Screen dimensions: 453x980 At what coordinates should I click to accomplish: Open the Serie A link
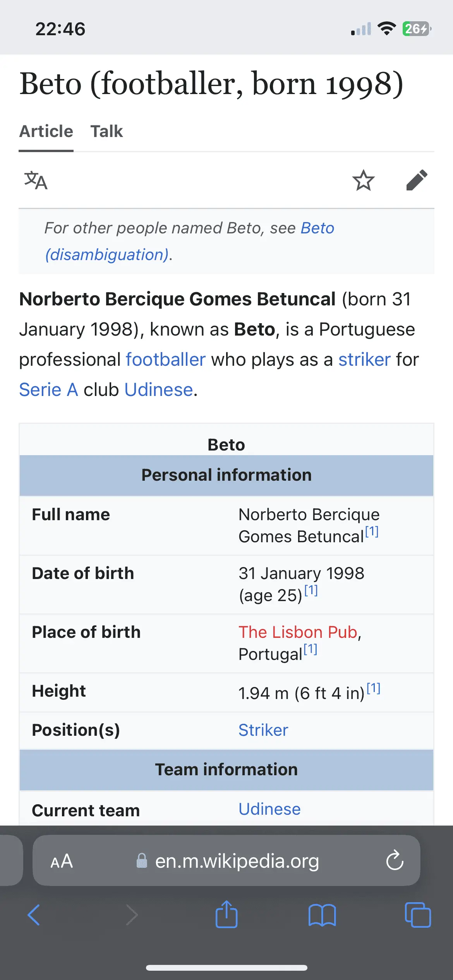48,390
